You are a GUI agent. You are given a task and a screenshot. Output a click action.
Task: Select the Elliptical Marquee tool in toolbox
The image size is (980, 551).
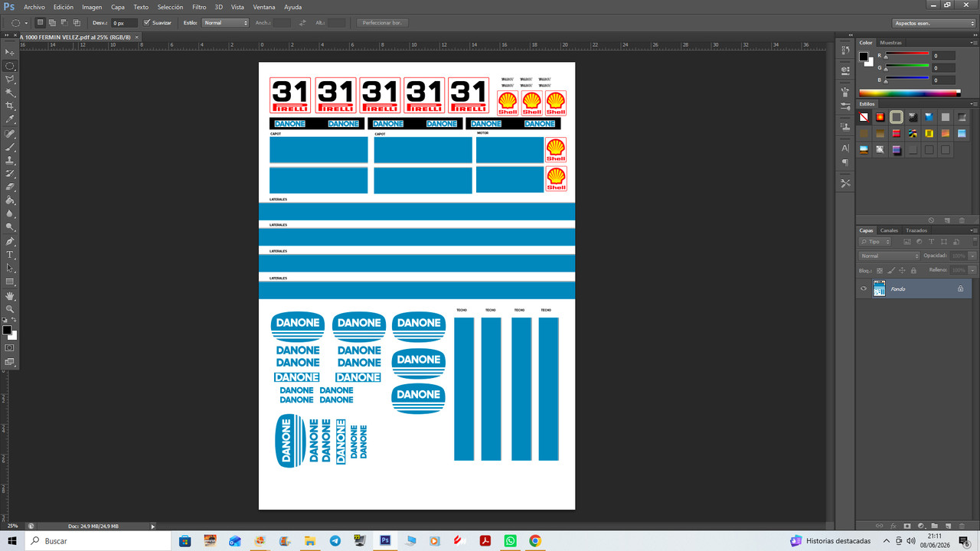pos(10,66)
